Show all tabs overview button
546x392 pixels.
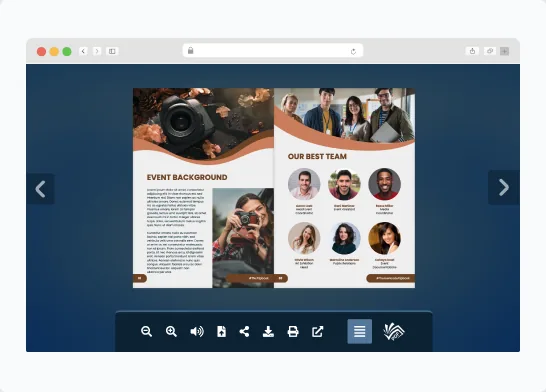pos(490,51)
